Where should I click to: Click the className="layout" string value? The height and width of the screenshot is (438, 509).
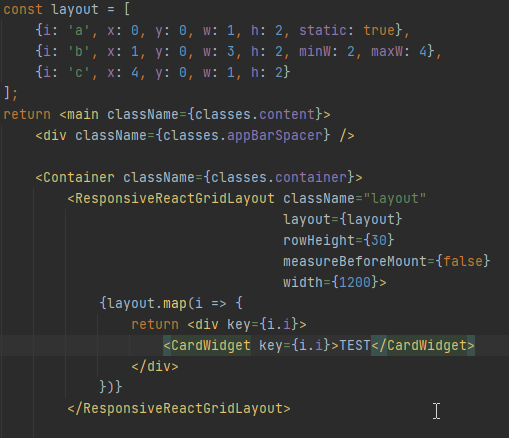[395, 199]
